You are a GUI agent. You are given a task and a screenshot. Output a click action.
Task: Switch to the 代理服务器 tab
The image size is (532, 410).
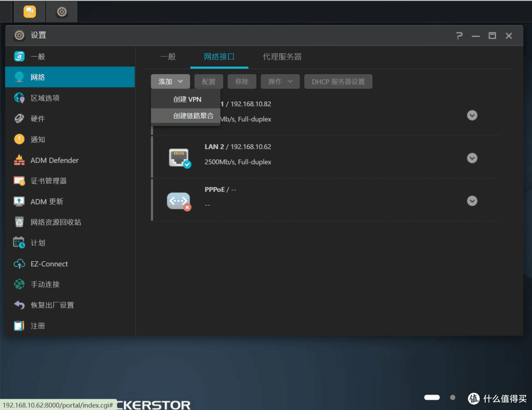(282, 57)
